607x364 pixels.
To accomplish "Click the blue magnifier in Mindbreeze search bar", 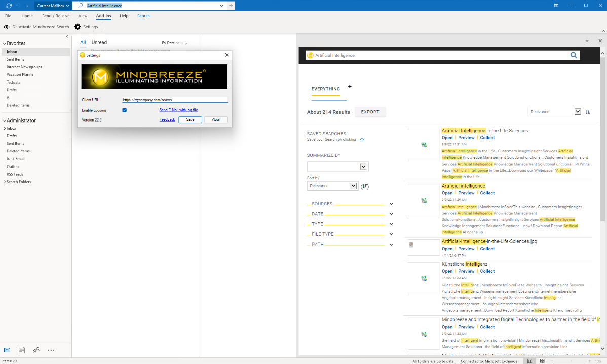I will pyautogui.click(x=574, y=55).
